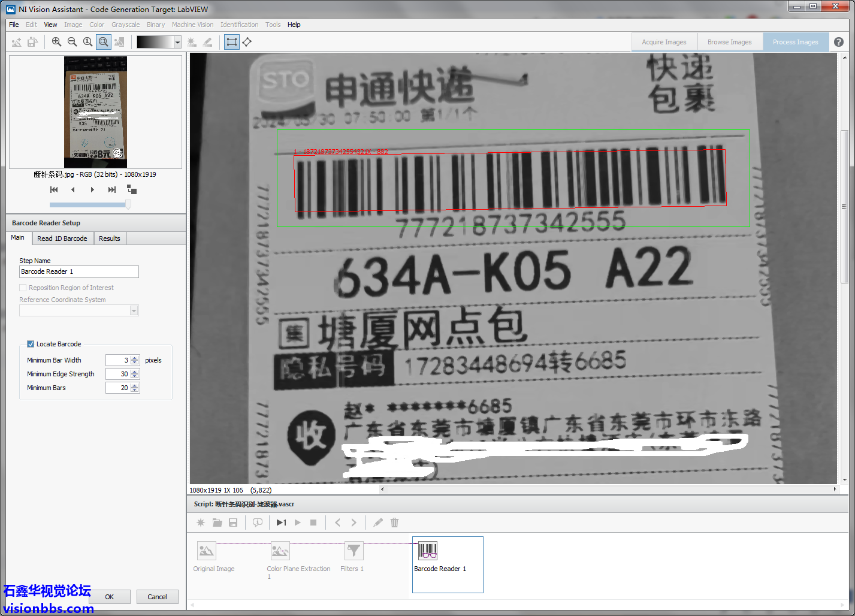The image size is (855, 616).
Task: Increase the Minimum Bar Width value
Action: coord(135,358)
